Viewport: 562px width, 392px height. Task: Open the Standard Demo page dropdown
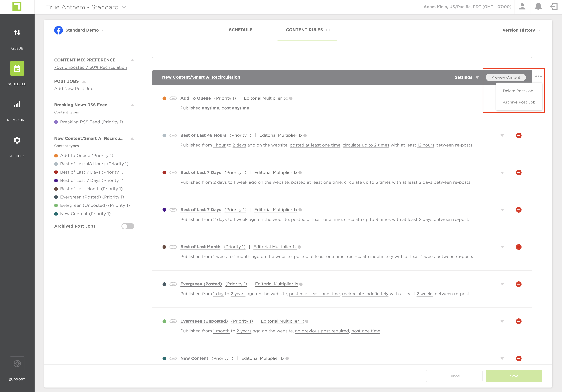[x=104, y=30]
